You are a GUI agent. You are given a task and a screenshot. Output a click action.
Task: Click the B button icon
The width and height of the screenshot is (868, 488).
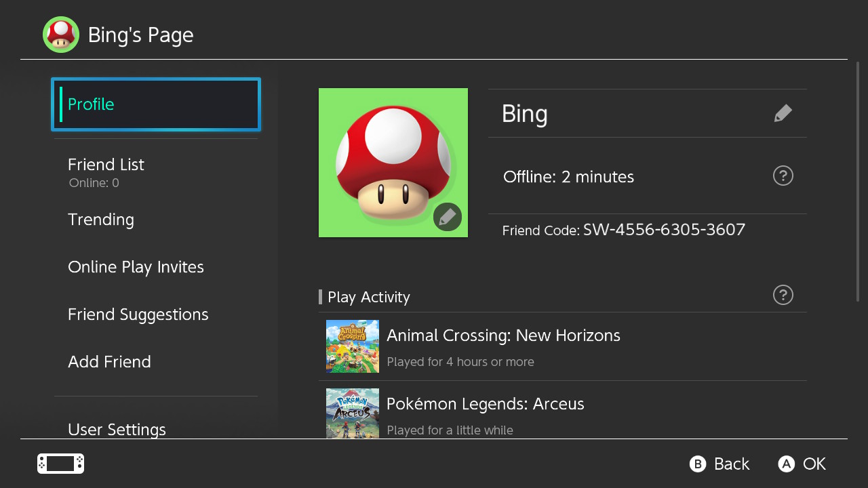point(698,464)
